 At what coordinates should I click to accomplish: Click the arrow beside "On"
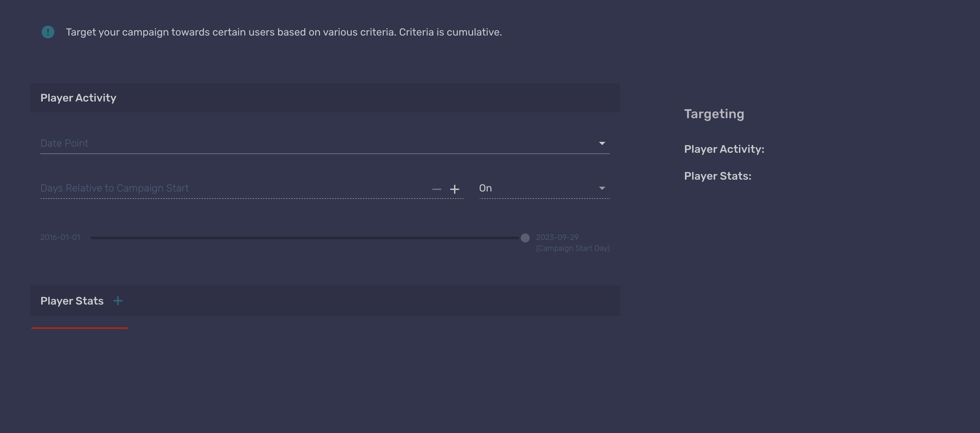(602, 189)
